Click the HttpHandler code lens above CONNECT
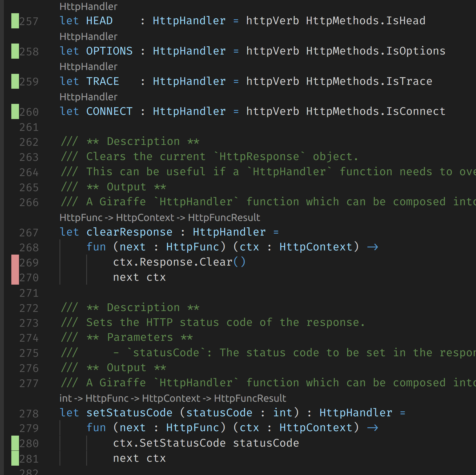Screen dimensions: 476x475 pyautogui.click(x=88, y=97)
